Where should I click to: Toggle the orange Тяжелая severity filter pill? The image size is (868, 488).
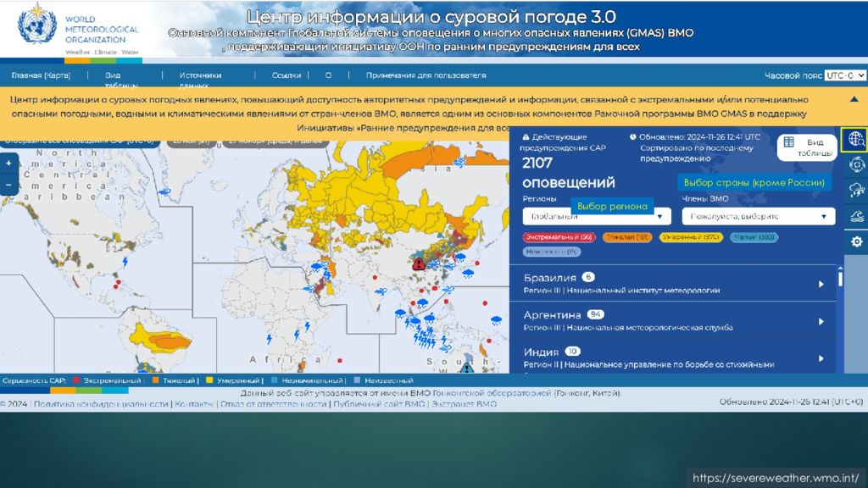coord(627,237)
